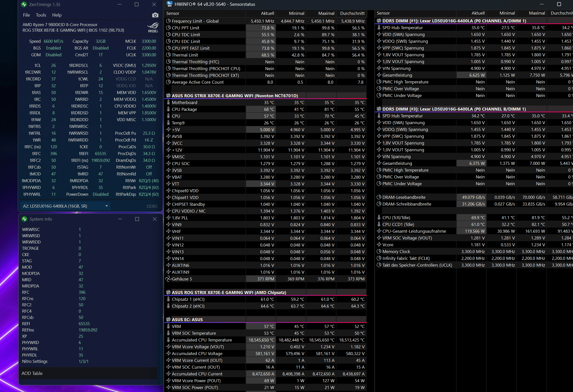Click the fan icon beside Gehäuse 5
This screenshot has width=573, height=392.
[x=168, y=279]
